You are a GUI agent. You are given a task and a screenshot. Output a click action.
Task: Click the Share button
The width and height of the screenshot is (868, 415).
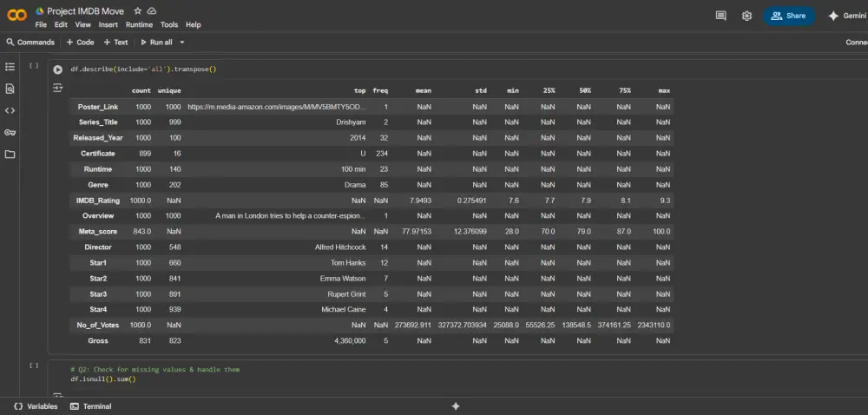[788, 16]
